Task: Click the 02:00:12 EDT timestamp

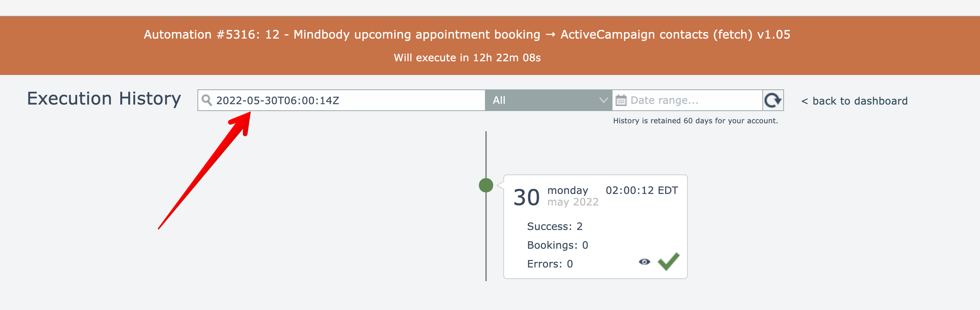Action: (641, 190)
